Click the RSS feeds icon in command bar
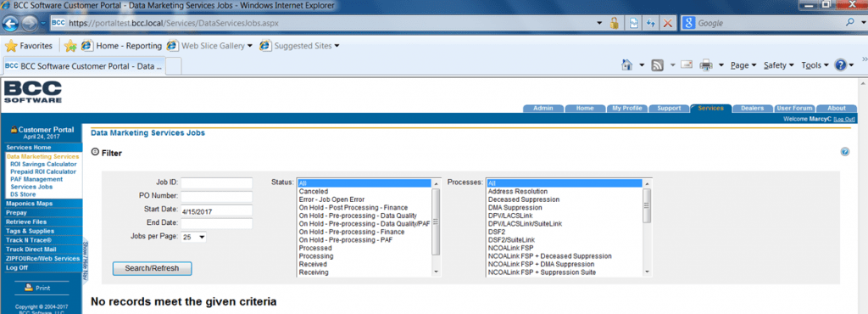 point(658,64)
